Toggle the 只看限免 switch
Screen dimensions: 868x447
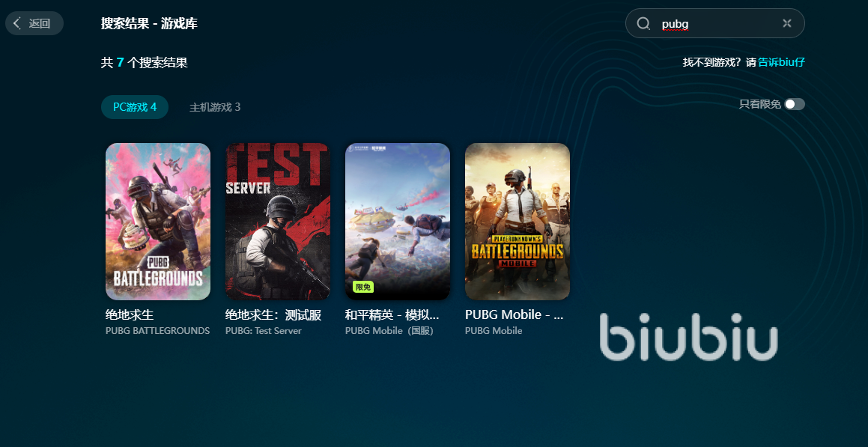(x=795, y=104)
